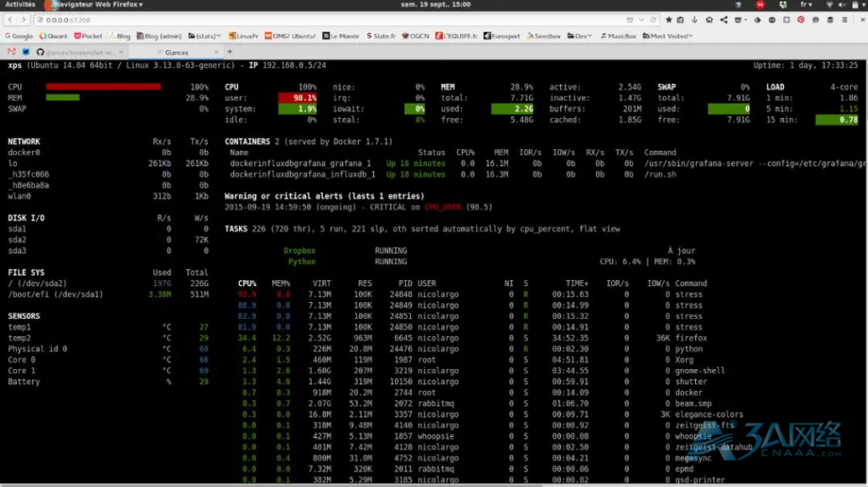Click the gnome-shell process row

(x=481, y=371)
